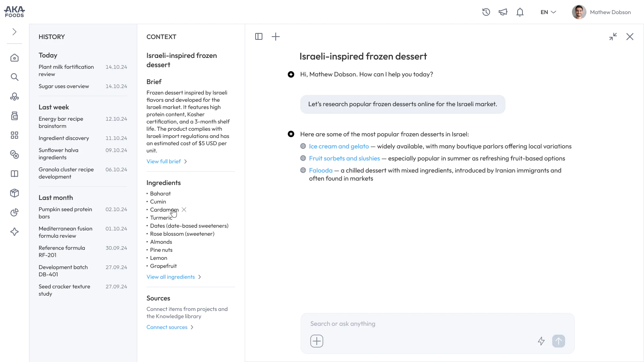
Task: Close the chat panel
Action: point(630,37)
